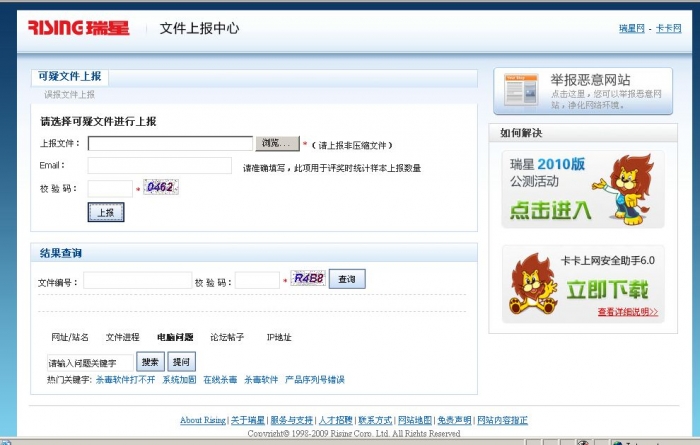Open the 免责声明 footer link

point(454,420)
